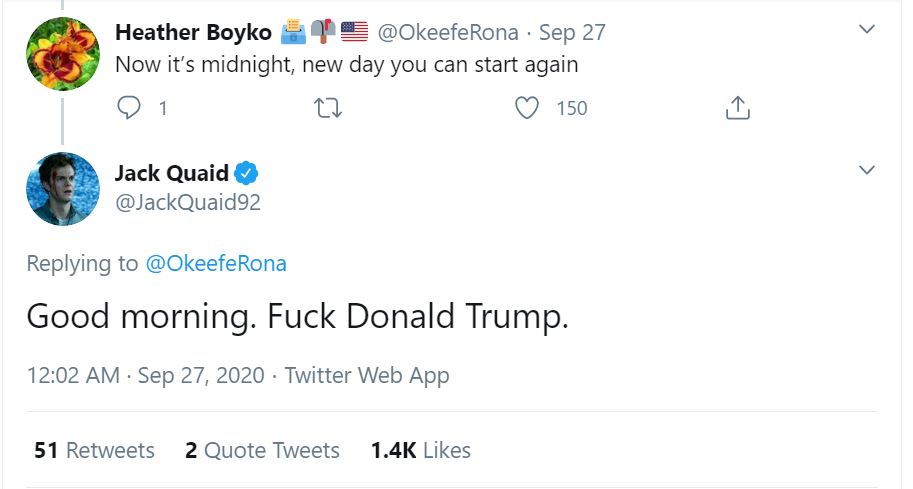Click the Jack Quaid display name
913x489 pixels.
pyautogui.click(x=171, y=172)
